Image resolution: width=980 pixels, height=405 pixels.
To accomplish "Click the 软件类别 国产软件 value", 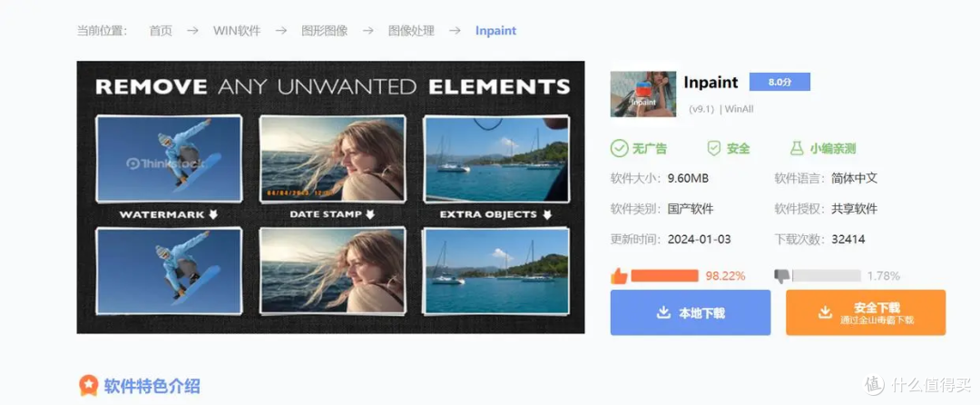I will click(691, 209).
